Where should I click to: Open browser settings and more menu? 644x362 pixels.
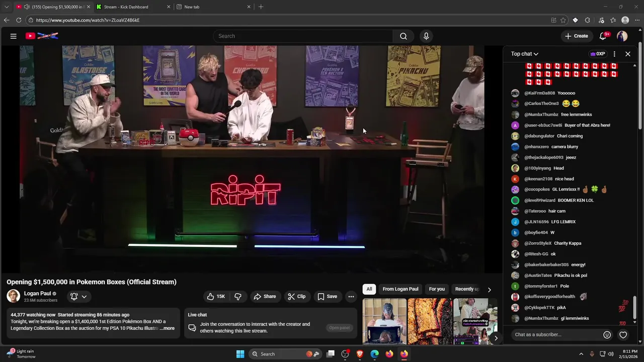(637, 20)
